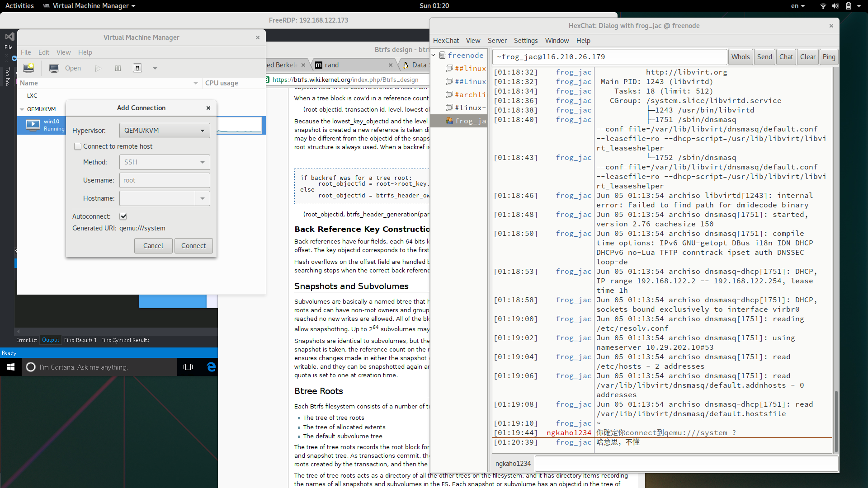Open the Settings menu in HexChat
The width and height of the screenshot is (868, 488).
(526, 41)
